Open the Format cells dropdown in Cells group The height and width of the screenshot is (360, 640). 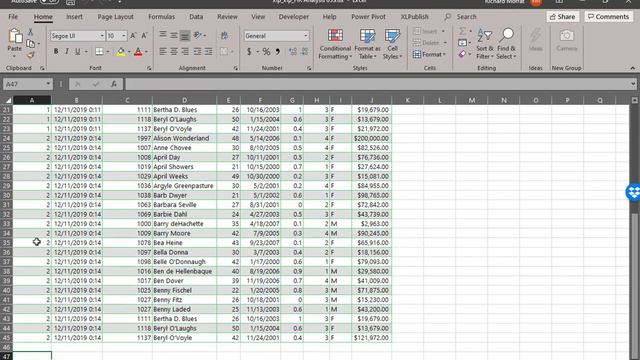point(429,54)
